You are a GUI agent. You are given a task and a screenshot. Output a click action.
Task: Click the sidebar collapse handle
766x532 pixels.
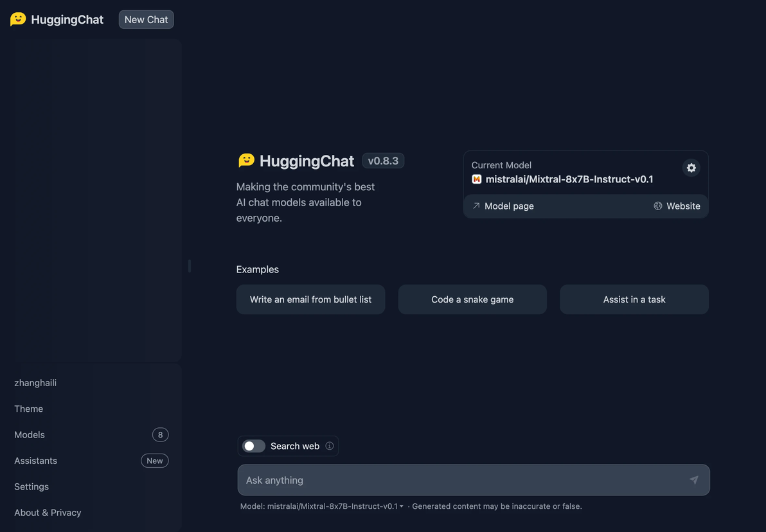(x=189, y=266)
